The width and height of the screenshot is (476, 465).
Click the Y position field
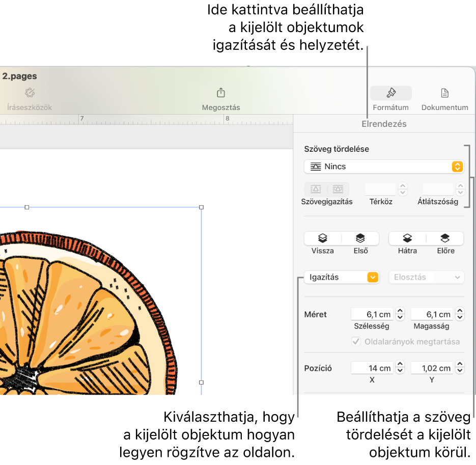coord(432,368)
